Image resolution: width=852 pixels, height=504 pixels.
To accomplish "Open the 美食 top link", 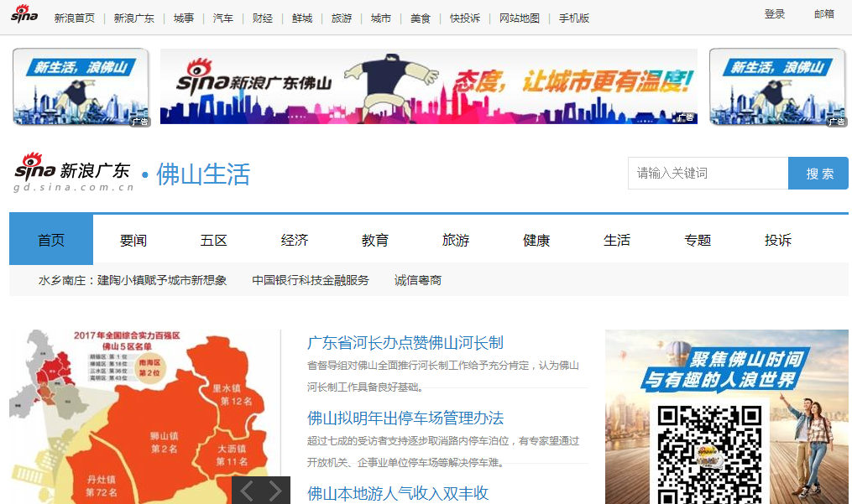I will tap(420, 18).
